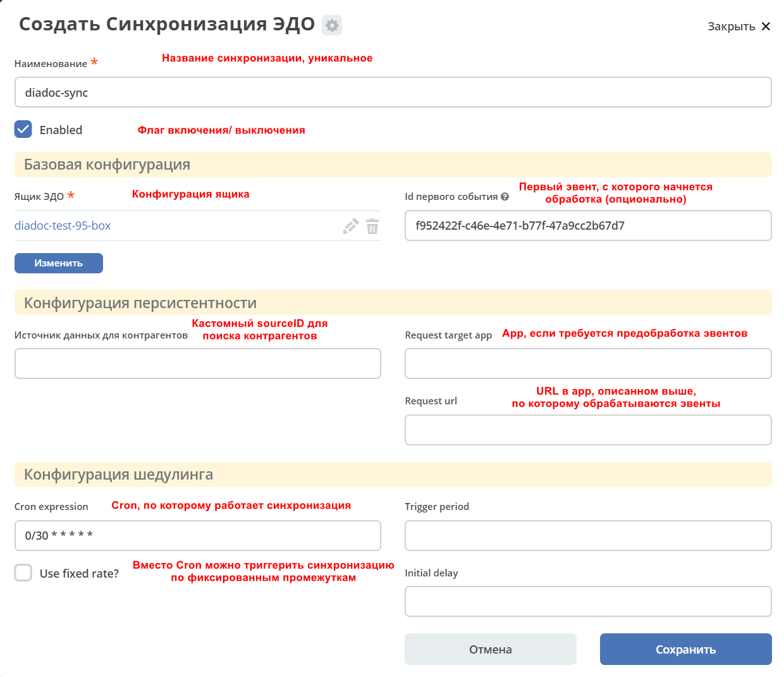Click the Request url input field

click(588, 430)
